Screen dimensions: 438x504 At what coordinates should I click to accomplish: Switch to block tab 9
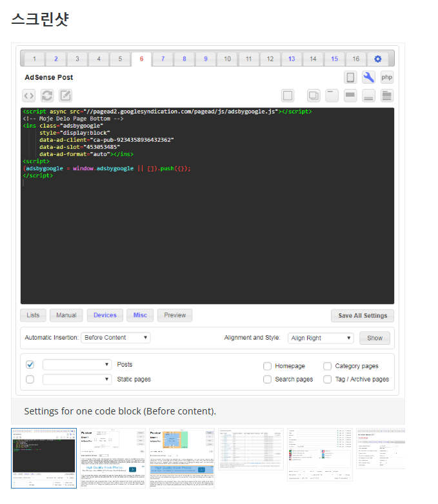(206, 59)
